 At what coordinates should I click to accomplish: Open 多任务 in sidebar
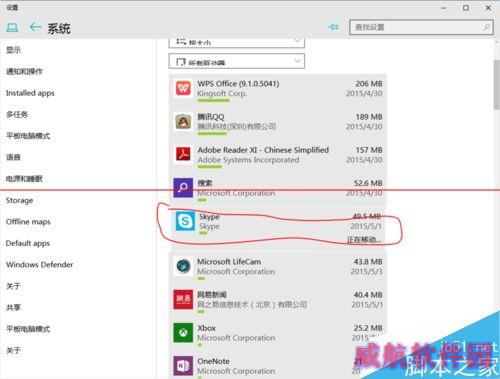point(17,114)
